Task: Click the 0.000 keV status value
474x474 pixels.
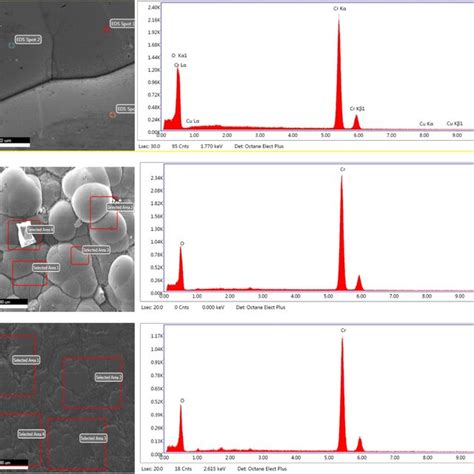Action: pos(213,307)
